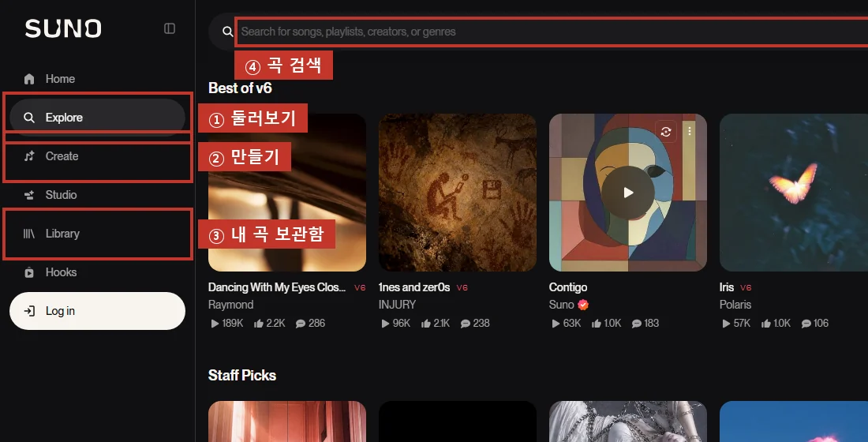Click the 57K play count icon
Image resolution: width=868 pixels, height=442 pixels.
pos(726,324)
